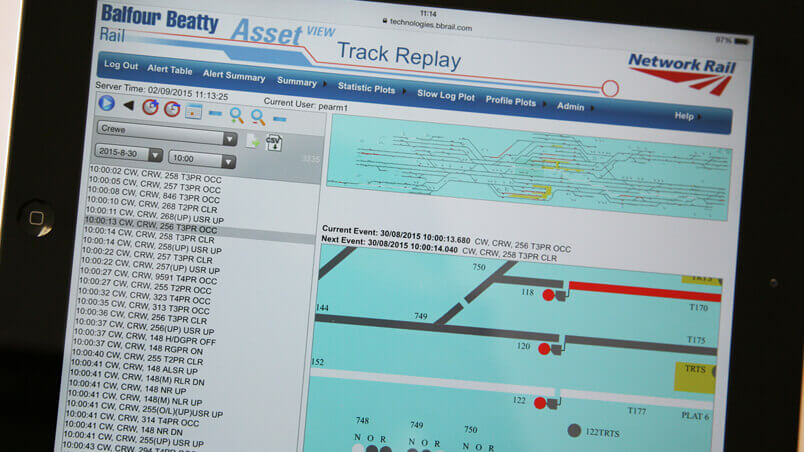Click the red signal aspect at 122
Viewport: 804px width, 452px height.
539,403
